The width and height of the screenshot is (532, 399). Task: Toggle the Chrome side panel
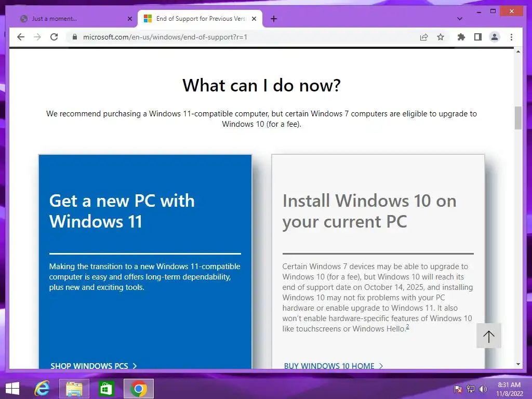pyautogui.click(x=478, y=37)
